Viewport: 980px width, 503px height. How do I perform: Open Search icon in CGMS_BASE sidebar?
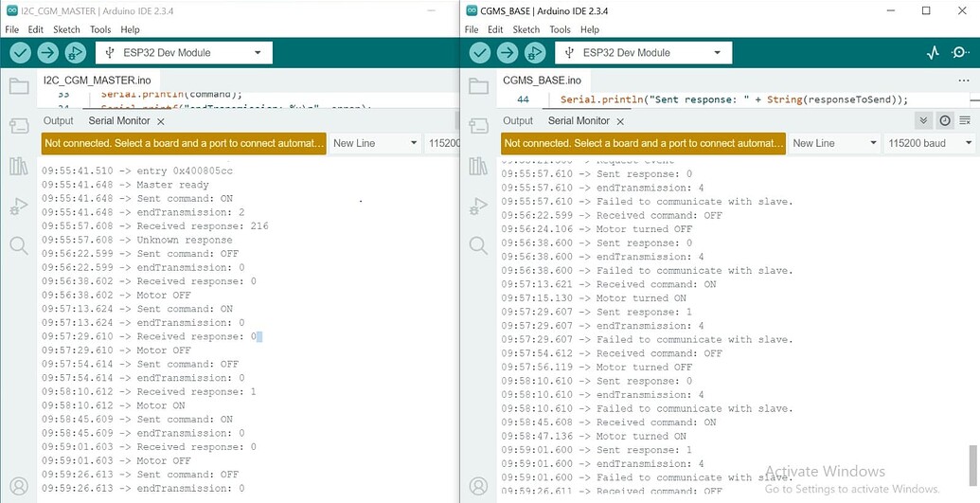coord(478,245)
